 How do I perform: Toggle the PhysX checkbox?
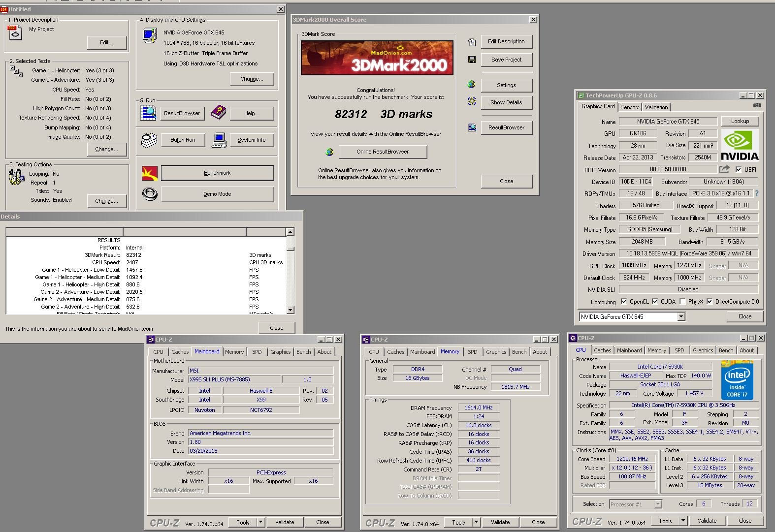pyautogui.click(x=682, y=302)
